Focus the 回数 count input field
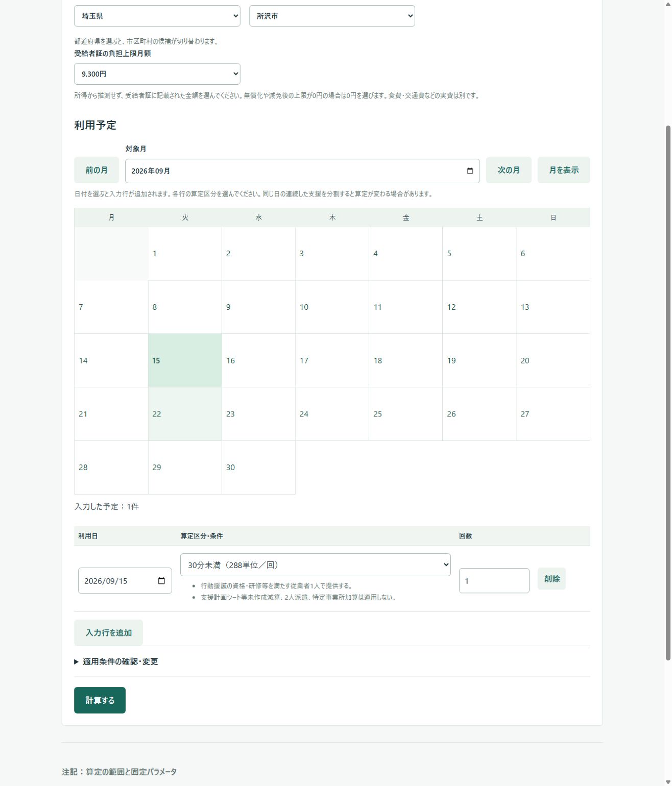The image size is (672, 786). (x=494, y=581)
